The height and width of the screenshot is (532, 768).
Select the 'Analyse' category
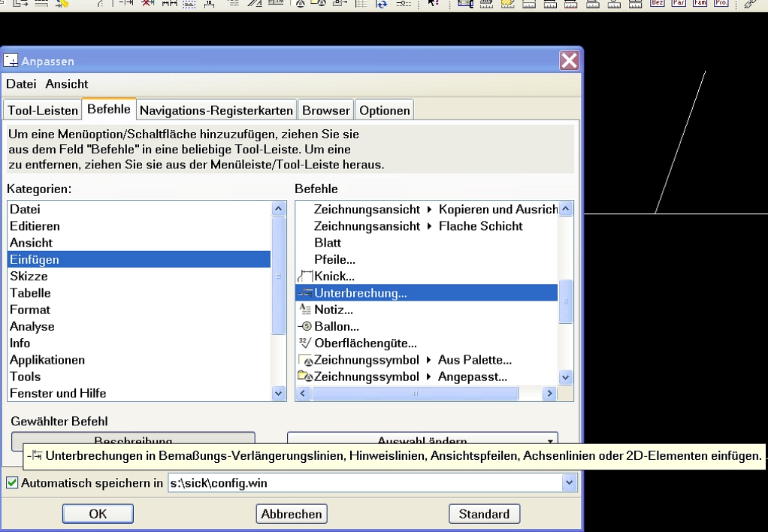click(138, 326)
